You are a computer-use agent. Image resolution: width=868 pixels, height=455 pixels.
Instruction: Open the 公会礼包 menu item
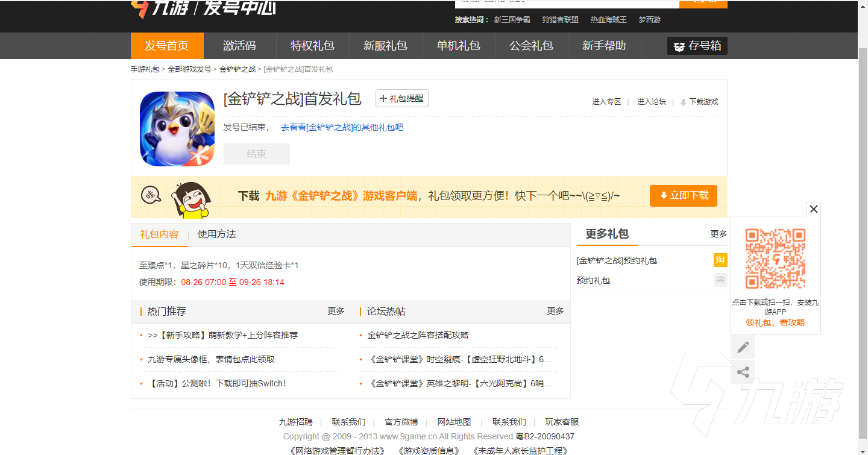(x=531, y=46)
